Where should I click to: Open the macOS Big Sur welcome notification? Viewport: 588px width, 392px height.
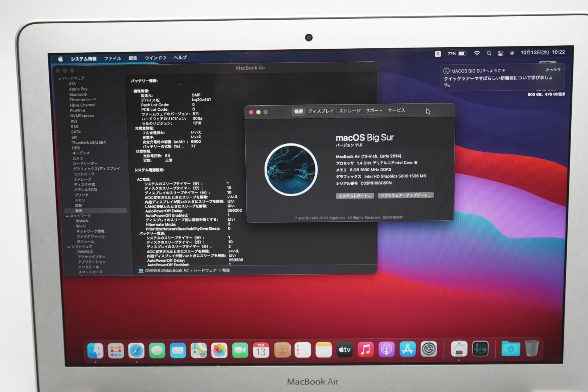click(502, 78)
